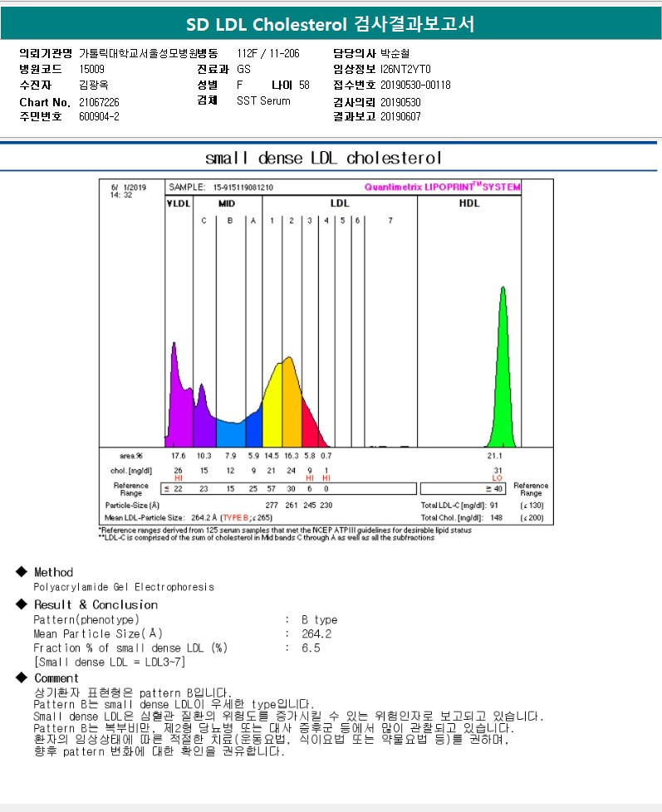Select VLDL area percent '17.6'
662x812 pixels.
179,456
